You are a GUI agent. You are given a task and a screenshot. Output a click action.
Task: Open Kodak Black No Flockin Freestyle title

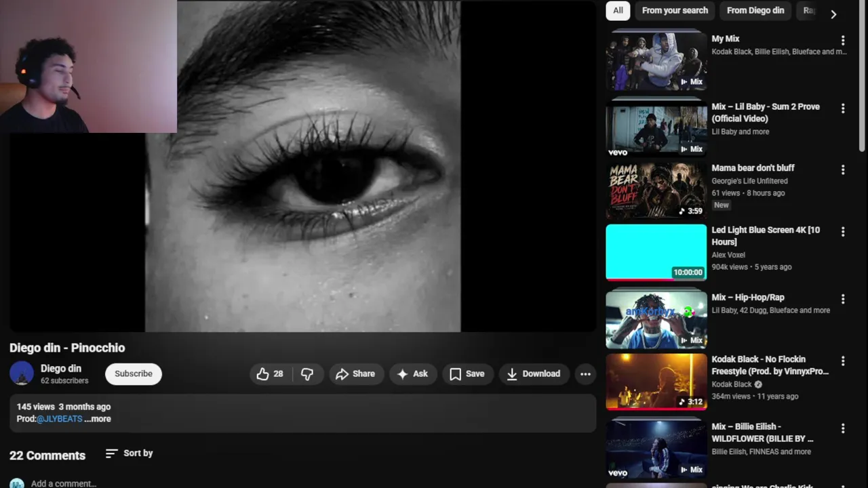770,365
